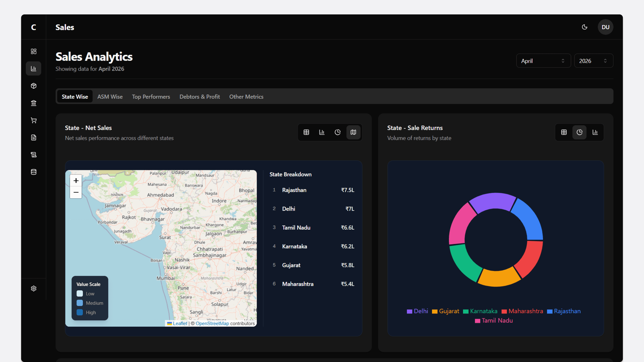Select Net Sales map view
This screenshot has height=362, width=644.
(x=353, y=132)
